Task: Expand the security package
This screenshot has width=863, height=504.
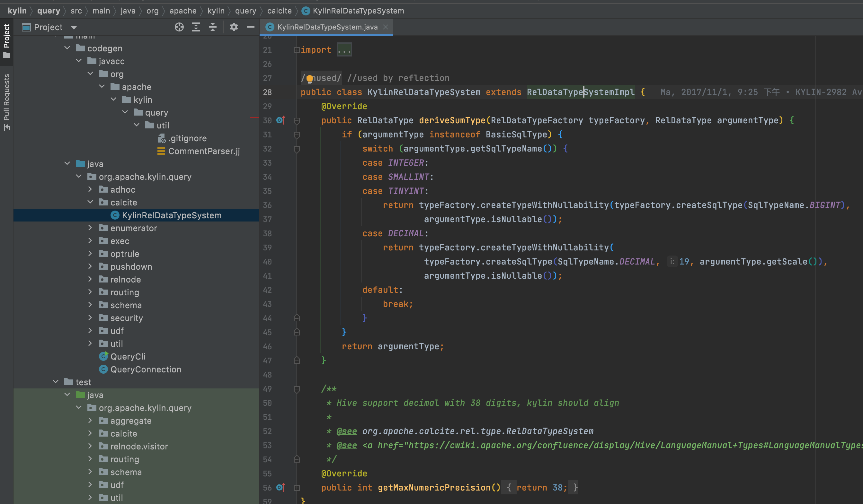Action: point(90,318)
